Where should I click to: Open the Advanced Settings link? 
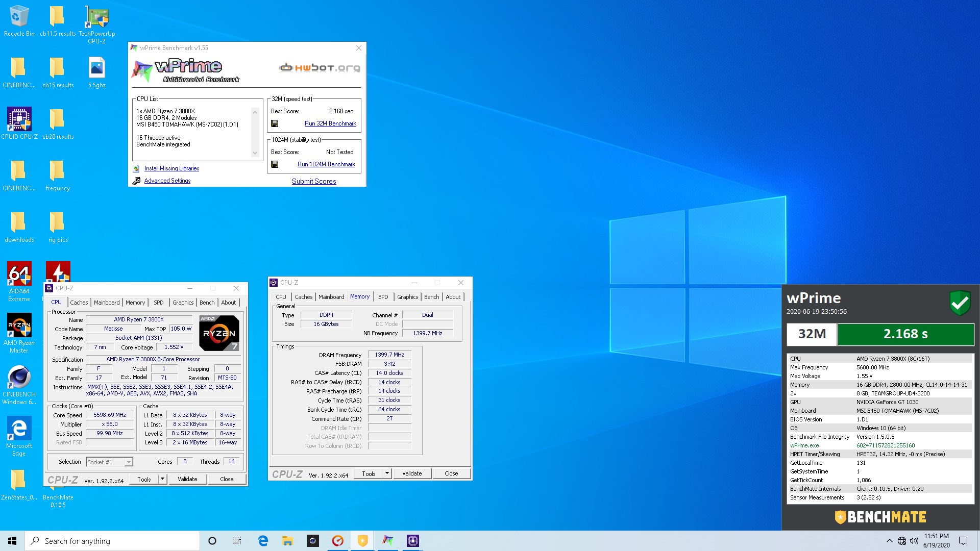(167, 181)
